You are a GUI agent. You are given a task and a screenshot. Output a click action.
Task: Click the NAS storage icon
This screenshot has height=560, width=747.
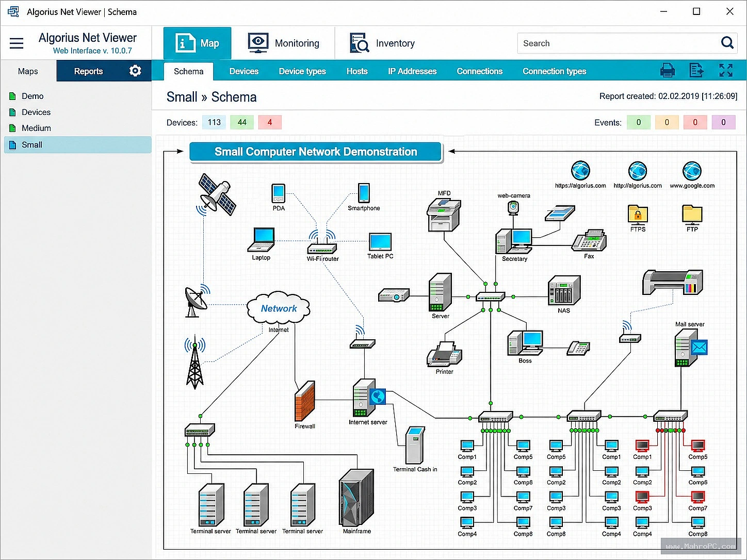564,290
